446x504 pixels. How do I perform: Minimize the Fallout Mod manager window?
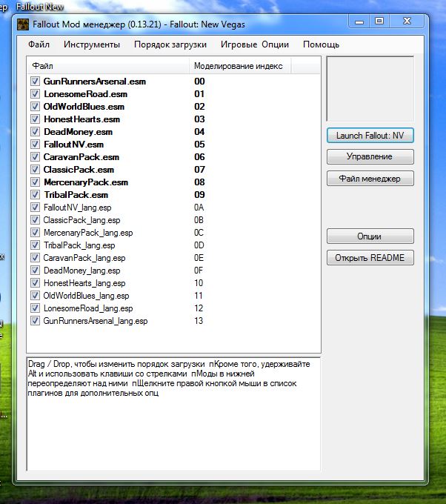[x=359, y=21]
